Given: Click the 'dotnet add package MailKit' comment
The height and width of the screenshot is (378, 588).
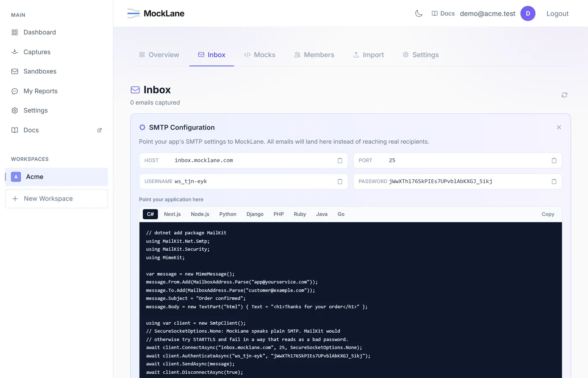Looking at the screenshot, I should pos(186,233).
